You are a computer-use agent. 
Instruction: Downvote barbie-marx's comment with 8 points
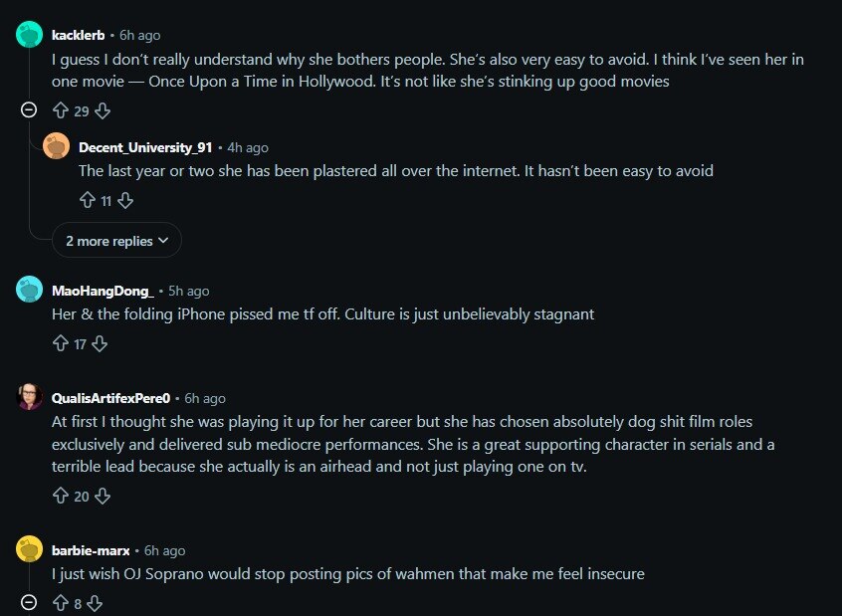(x=95, y=603)
